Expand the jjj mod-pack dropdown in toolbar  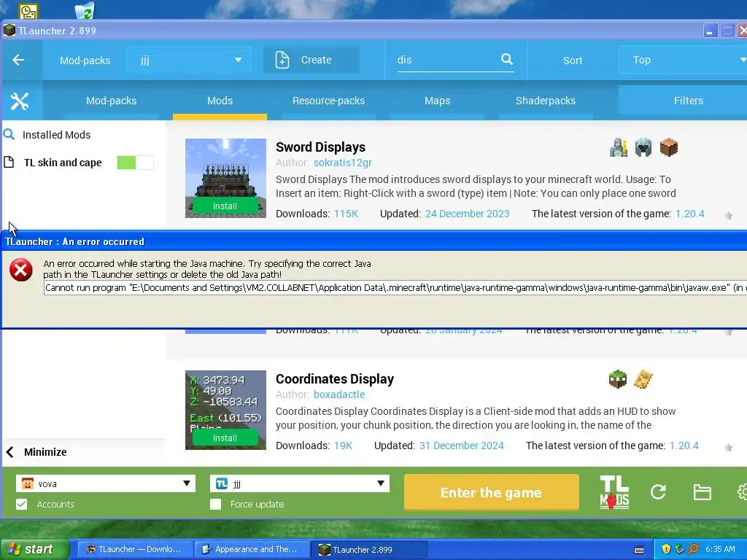point(189,60)
